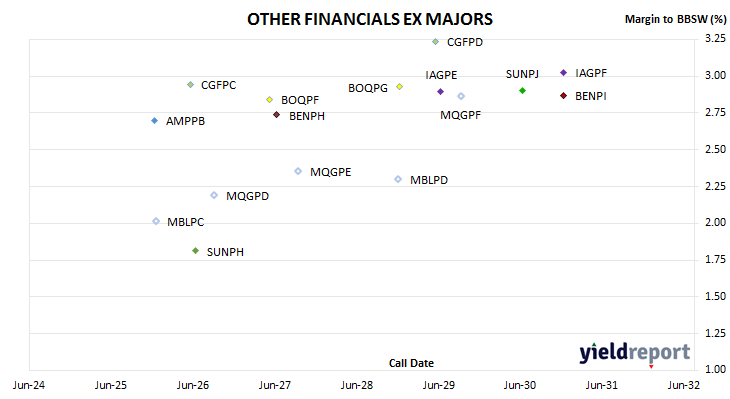This screenshot has height=399, width=730.
Task: Select the AMPPB blue data point
Action: point(155,121)
